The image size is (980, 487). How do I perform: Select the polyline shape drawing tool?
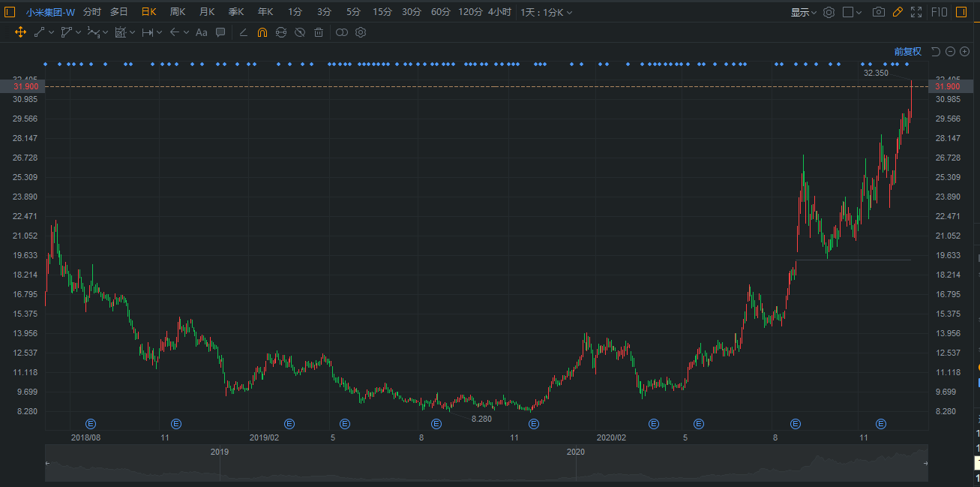coord(66,32)
